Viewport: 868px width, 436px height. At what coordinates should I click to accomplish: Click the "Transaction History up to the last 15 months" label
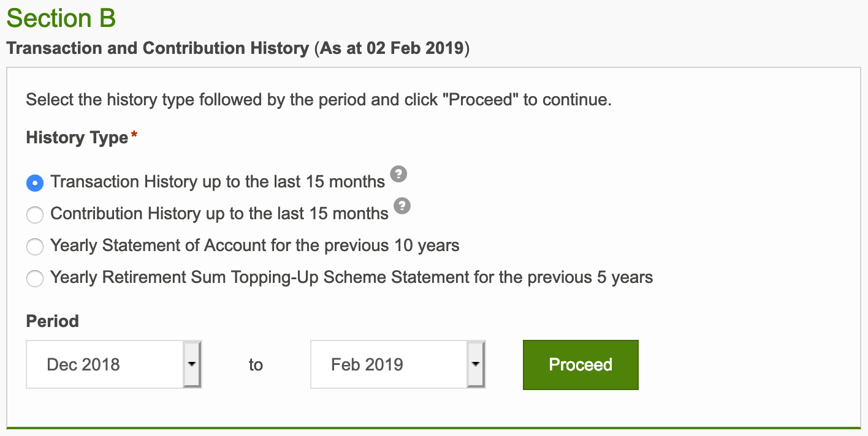coord(218,182)
